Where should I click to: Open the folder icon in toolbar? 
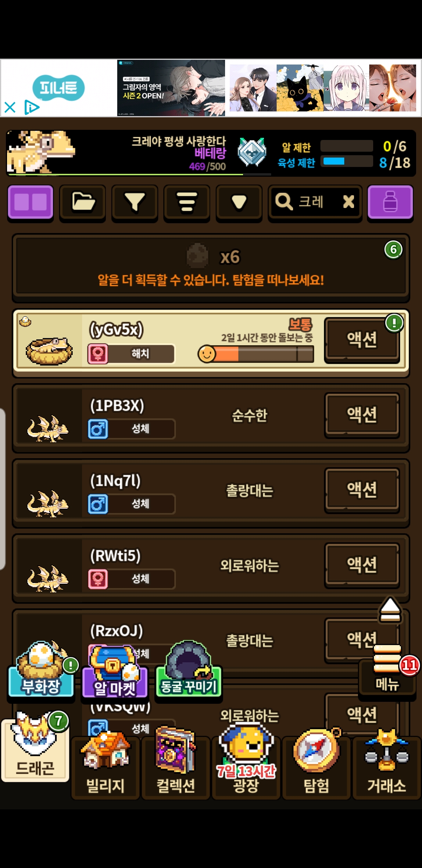[82, 202]
